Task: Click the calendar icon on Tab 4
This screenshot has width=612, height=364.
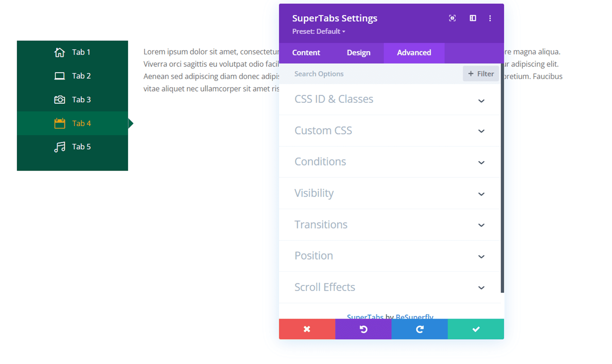Action: pyautogui.click(x=60, y=123)
